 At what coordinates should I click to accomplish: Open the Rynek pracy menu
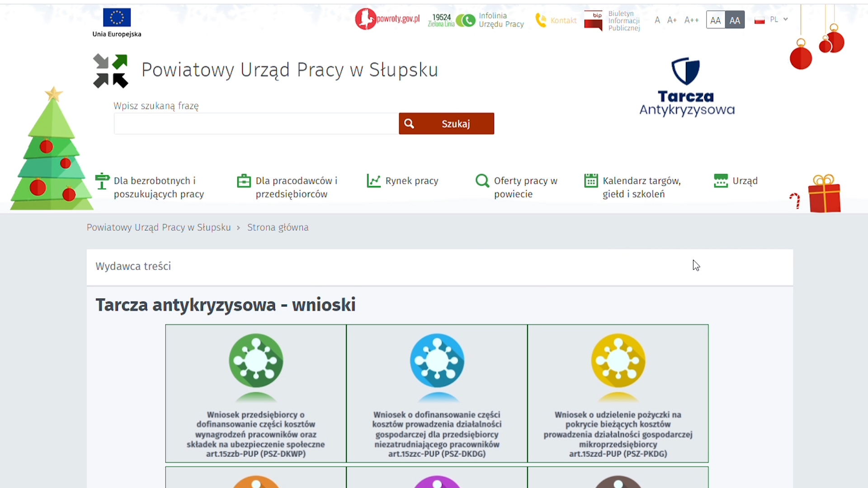tap(412, 181)
